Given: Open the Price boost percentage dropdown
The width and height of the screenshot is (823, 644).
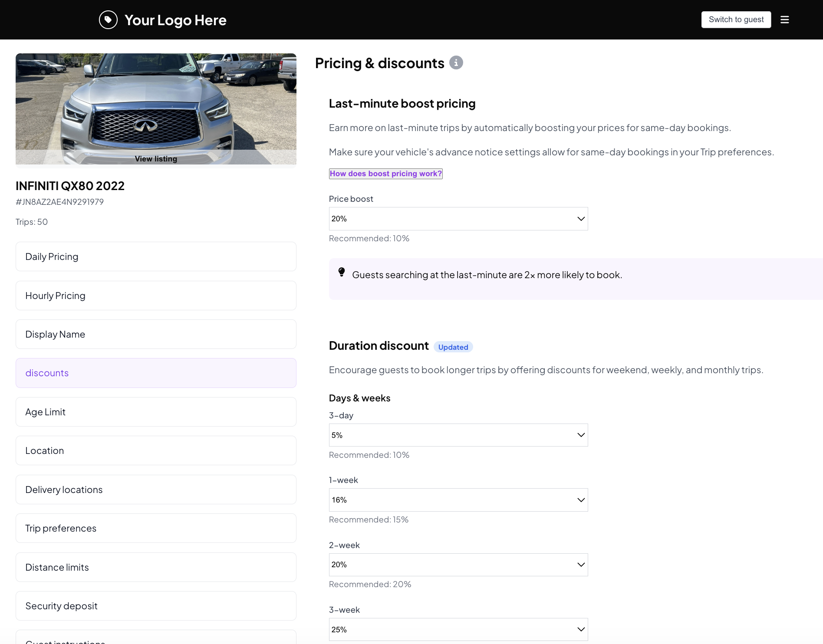Looking at the screenshot, I should point(458,218).
